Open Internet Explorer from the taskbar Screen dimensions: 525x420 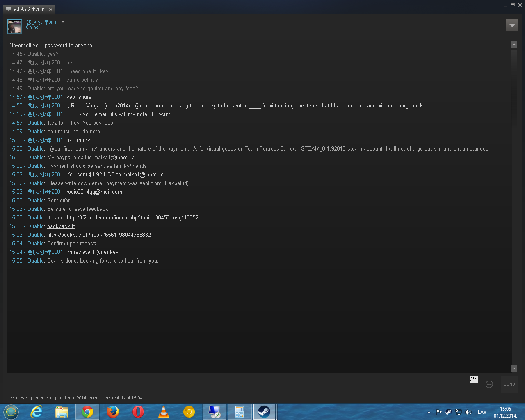(x=37, y=412)
